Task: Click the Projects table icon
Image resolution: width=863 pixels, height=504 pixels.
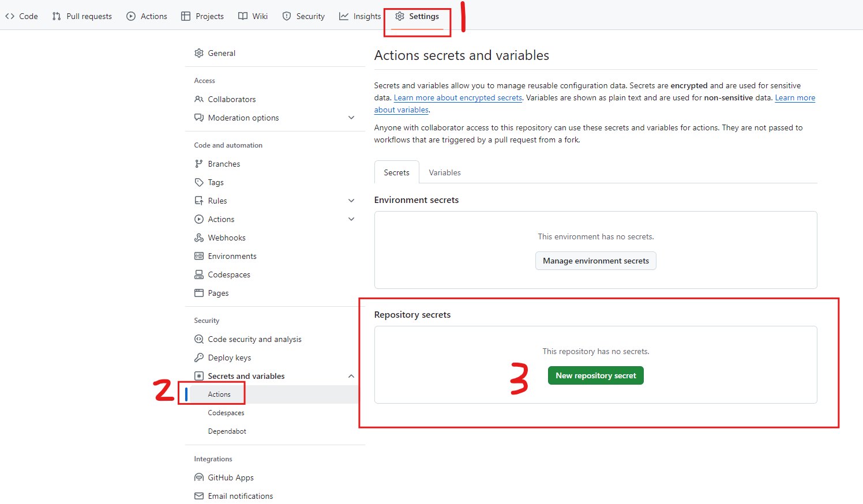Action: pyautogui.click(x=186, y=16)
